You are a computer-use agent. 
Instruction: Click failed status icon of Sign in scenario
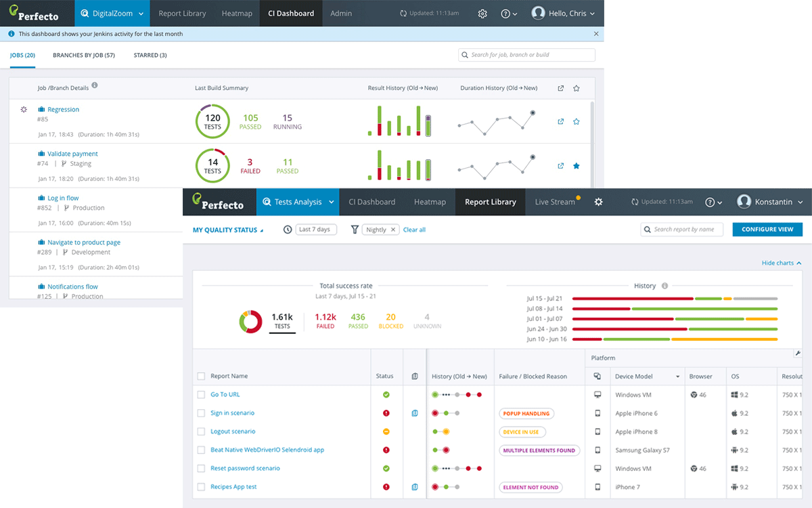(x=386, y=413)
